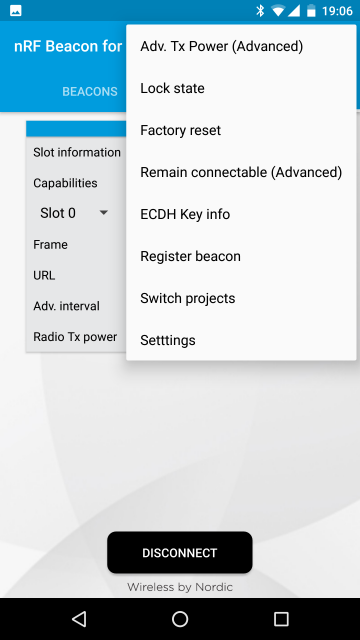Expand the Slot 0 dropdown
Viewport: 360px width, 640px height.
click(73, 213)
